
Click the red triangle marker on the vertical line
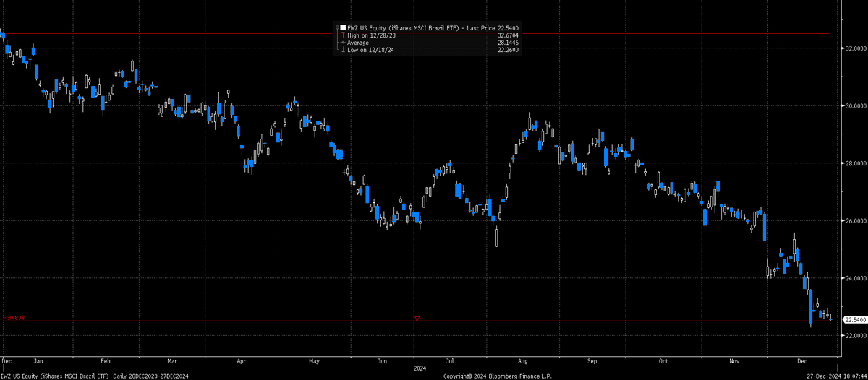point(417,317)
